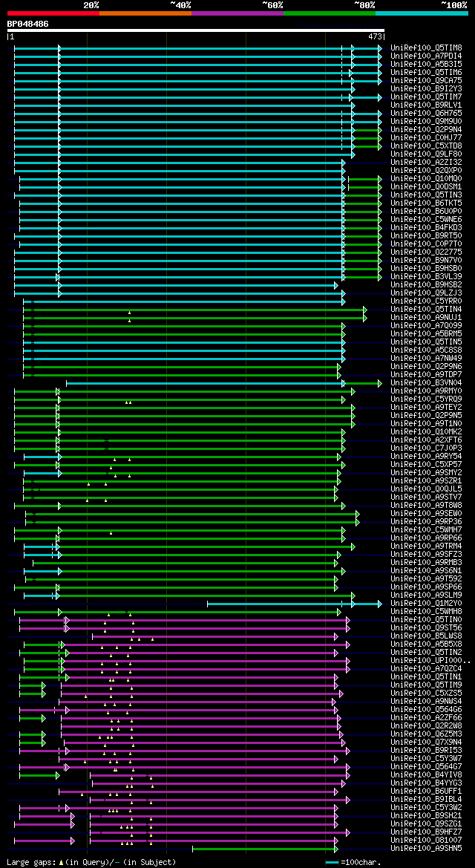Click the purple ~60% identity legend segment

point(237,13)
